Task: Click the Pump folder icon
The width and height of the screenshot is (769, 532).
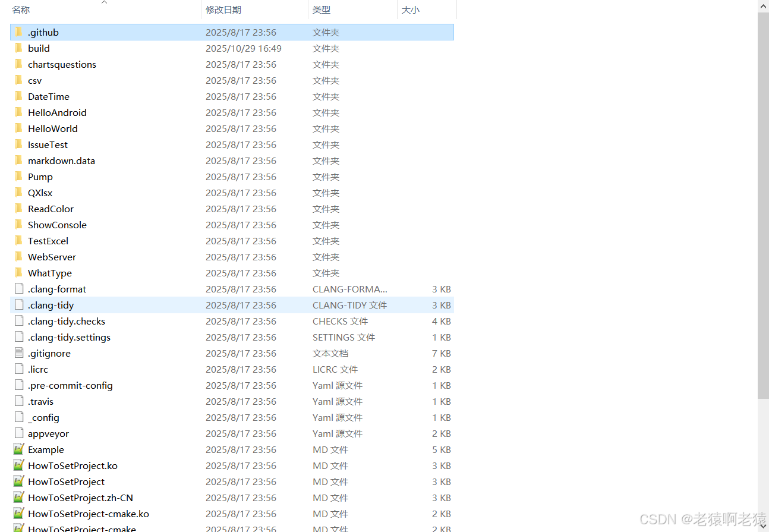Action: [18, 177]
